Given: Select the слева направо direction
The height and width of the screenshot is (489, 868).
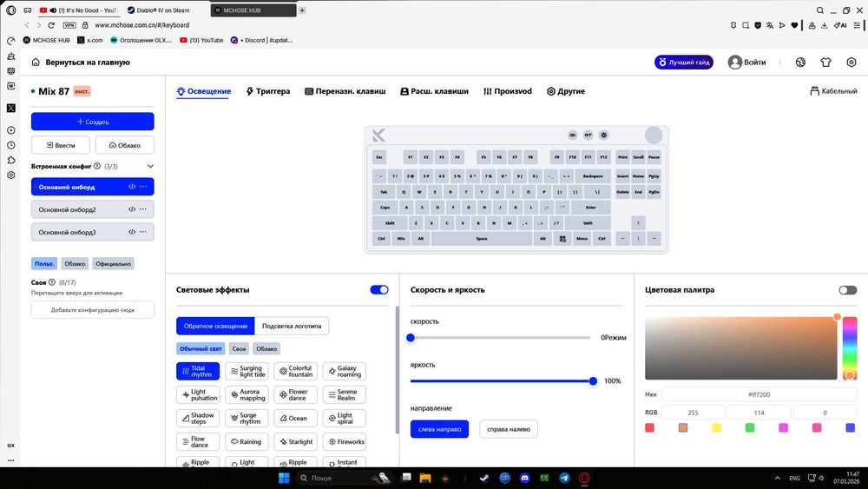Looking at the screenshot, I should coord(439,429).
